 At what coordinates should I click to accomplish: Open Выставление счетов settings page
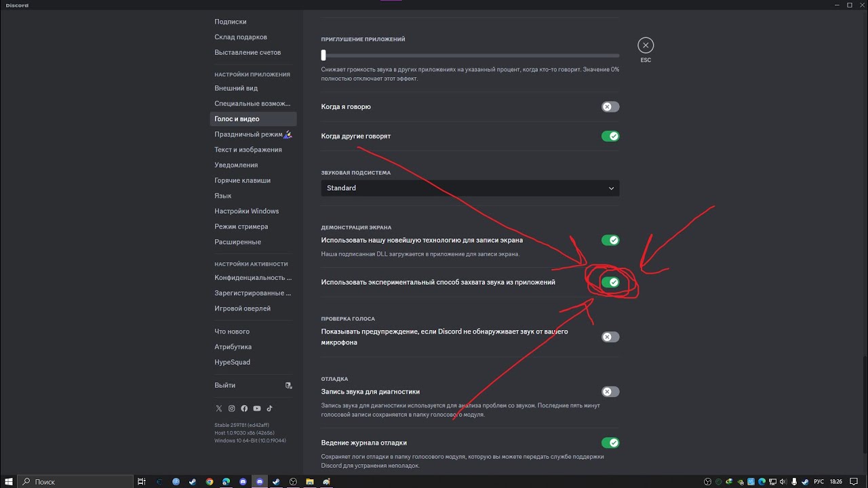(x=252, y=52)
